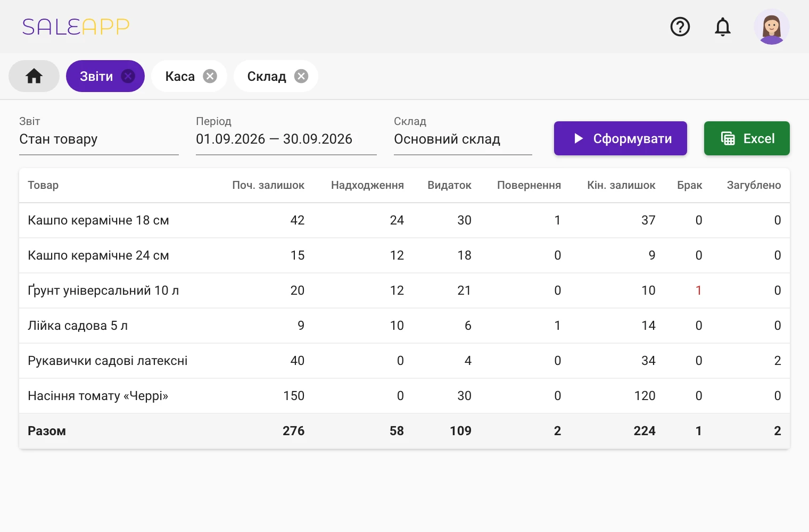Click total Поч. залишок value 276
Image resolution: width=809 pixels, height=532 pixels.
click(293, 431)
